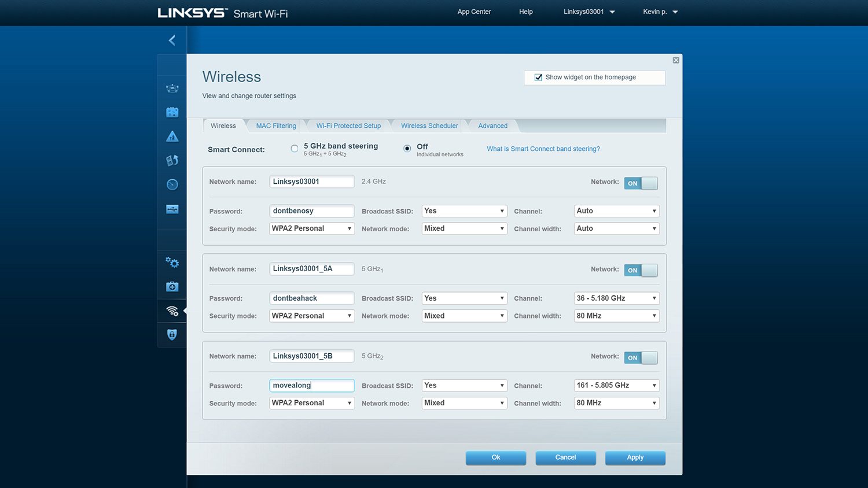Open Broadcast SSID dropdown for Linksys03001_5A

coord(464,298)
